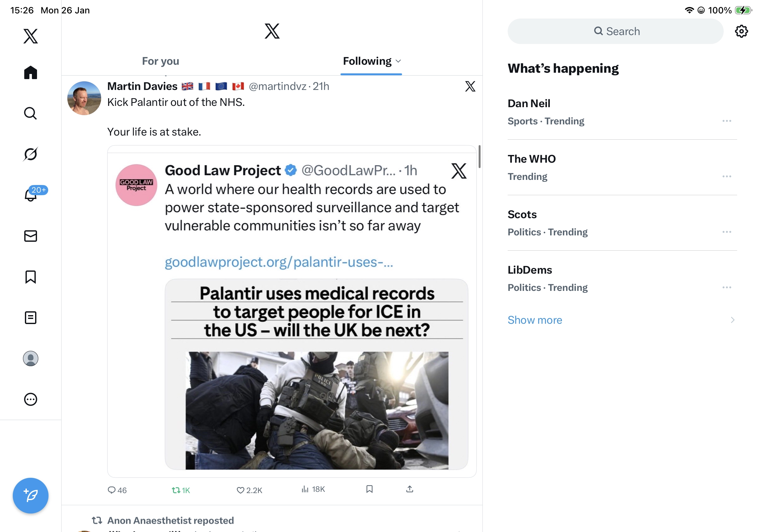This screenshot has height=532, width=762.
Task: Undo repost on the 1K post
Action: 176,490
